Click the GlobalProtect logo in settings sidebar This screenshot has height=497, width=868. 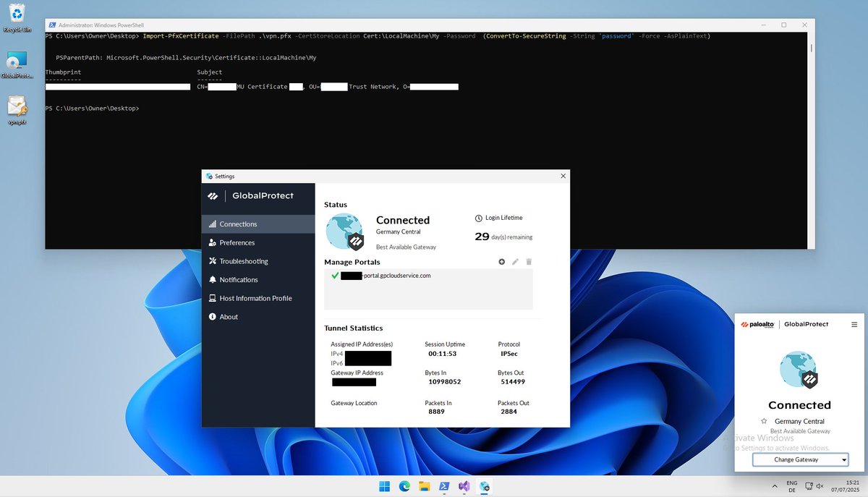click(x=250, y=195)
